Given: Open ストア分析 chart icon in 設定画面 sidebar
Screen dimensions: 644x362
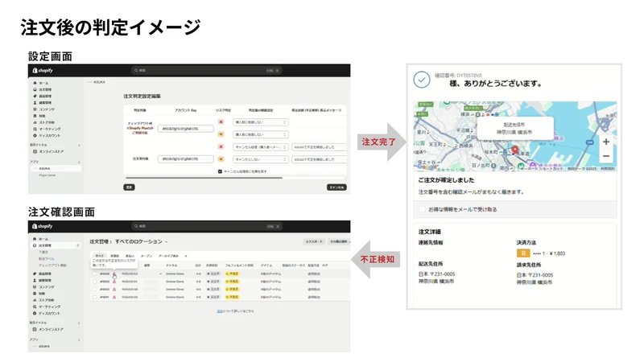Looking at the screenshot, I should [x=35, y=122].
